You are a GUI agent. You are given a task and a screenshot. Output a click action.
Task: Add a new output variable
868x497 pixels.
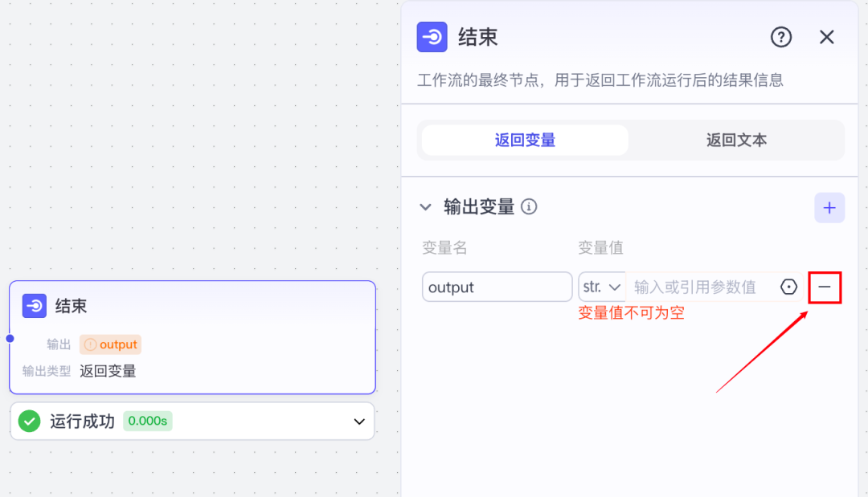[x=829, y=208]
